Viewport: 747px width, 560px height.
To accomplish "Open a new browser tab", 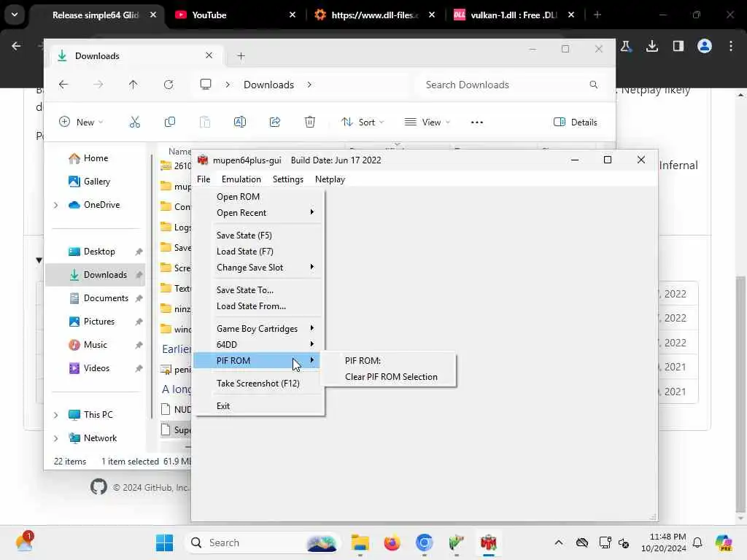I will point(597,15).
